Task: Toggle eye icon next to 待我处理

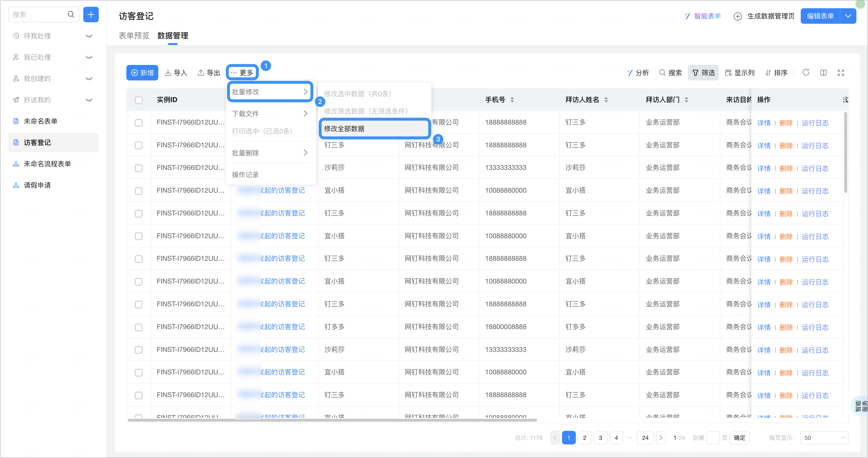Action: tap(89, 36)
